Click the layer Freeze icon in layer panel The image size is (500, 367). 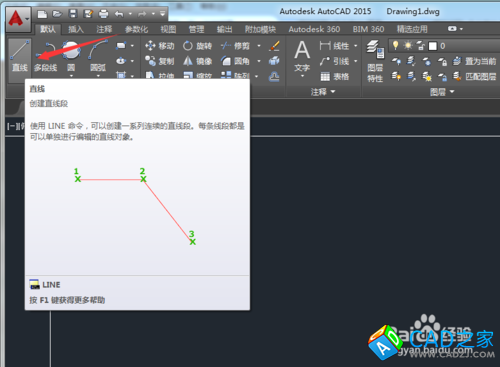coord(427,61)
